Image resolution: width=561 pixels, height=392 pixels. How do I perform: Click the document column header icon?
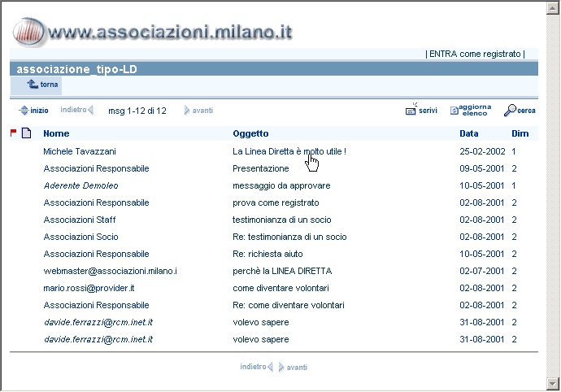pos(27,133)
